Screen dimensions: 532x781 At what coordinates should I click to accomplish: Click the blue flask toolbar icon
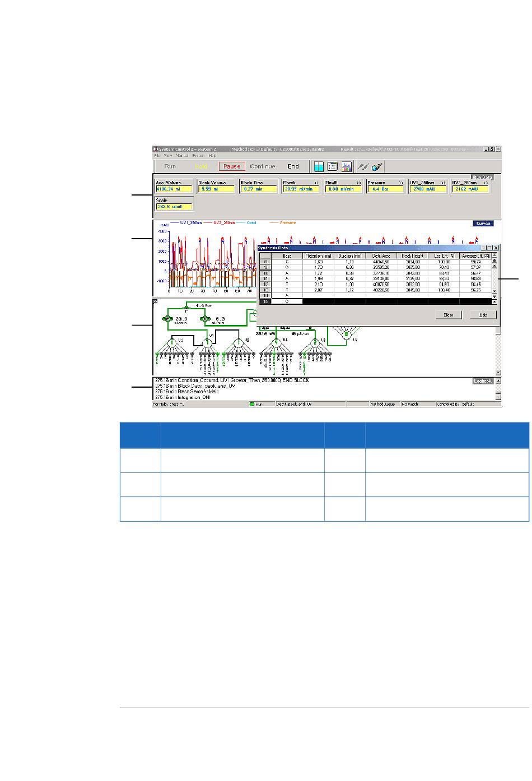pos(376,166)
